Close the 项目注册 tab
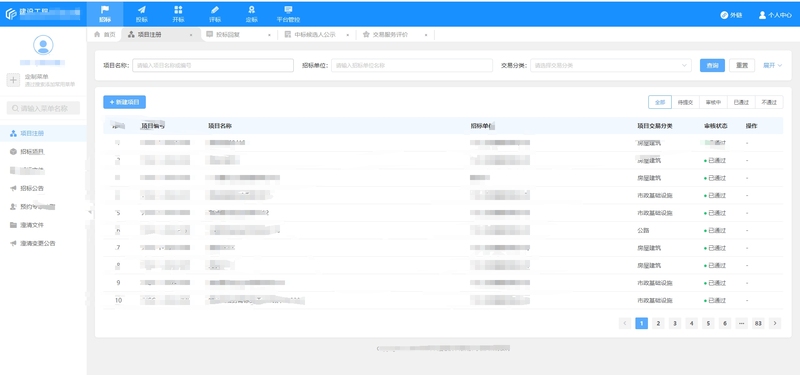Screen dimensions: 800x375 pos(191,35)
